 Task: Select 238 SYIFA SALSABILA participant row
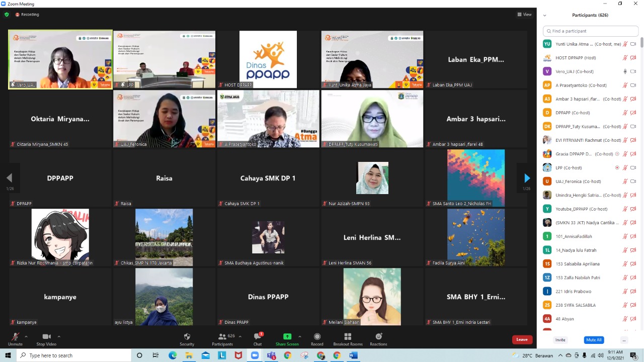click(x=590, y=305)
